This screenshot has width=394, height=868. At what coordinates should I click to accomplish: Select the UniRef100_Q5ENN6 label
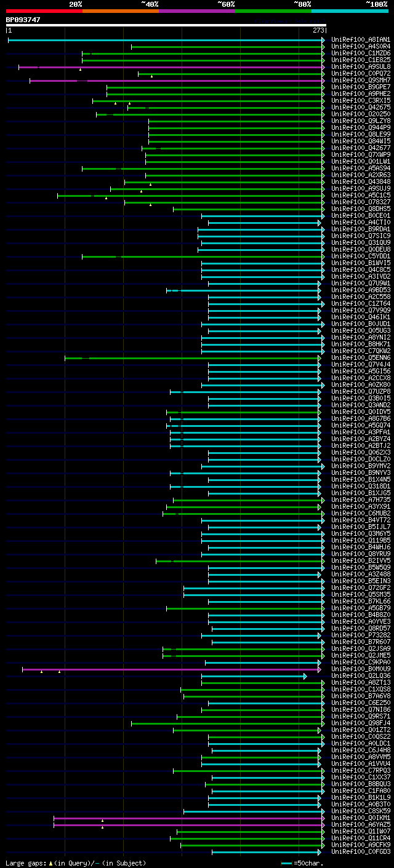(361, 358)
